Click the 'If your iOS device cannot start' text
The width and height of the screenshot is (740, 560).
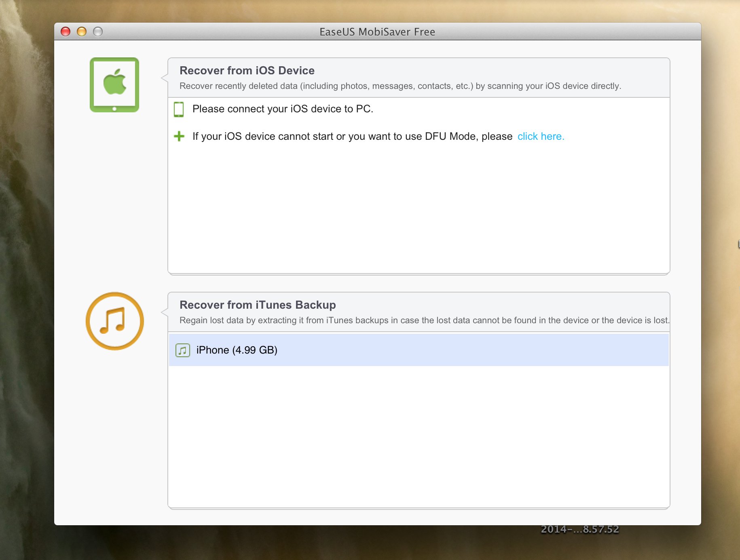click(x=352, y=137)
